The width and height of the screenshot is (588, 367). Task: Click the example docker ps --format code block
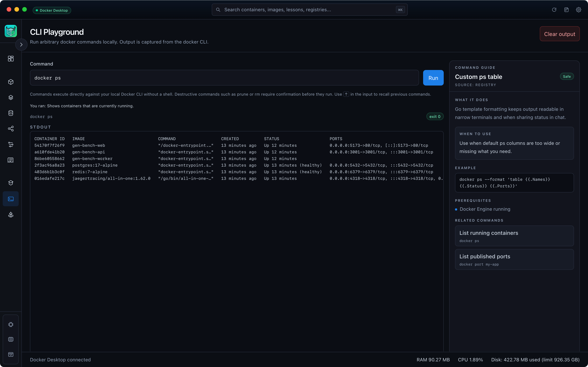(514, 183)
